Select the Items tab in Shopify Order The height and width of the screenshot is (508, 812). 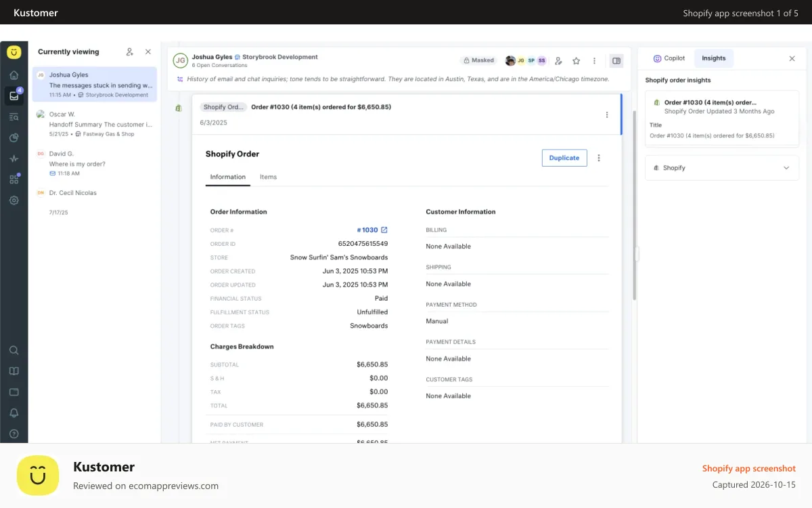pyautogui.click(x=269, y=177)
